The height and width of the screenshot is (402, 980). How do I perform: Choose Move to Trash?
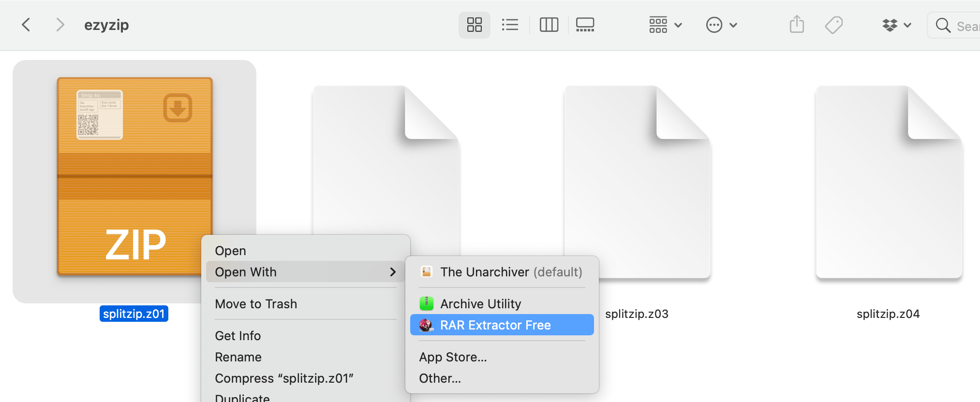[306, 304]
